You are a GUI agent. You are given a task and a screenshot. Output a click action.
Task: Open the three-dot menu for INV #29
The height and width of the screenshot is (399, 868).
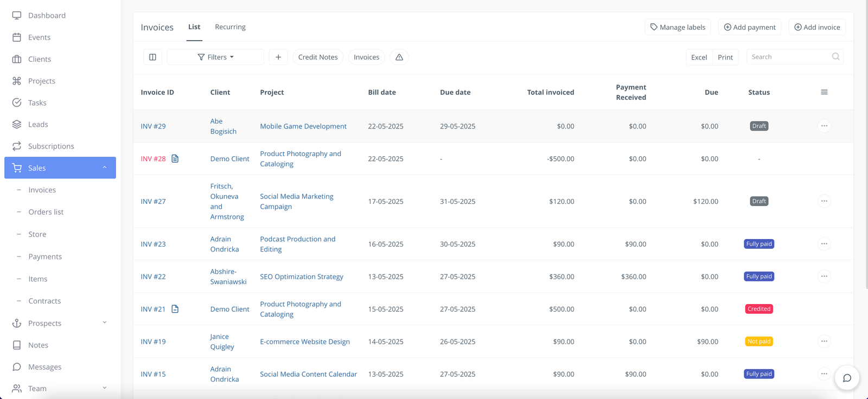824,126
